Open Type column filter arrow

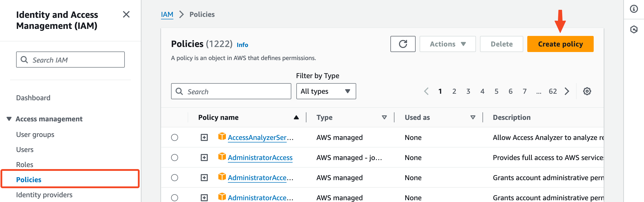coord(384,117)
